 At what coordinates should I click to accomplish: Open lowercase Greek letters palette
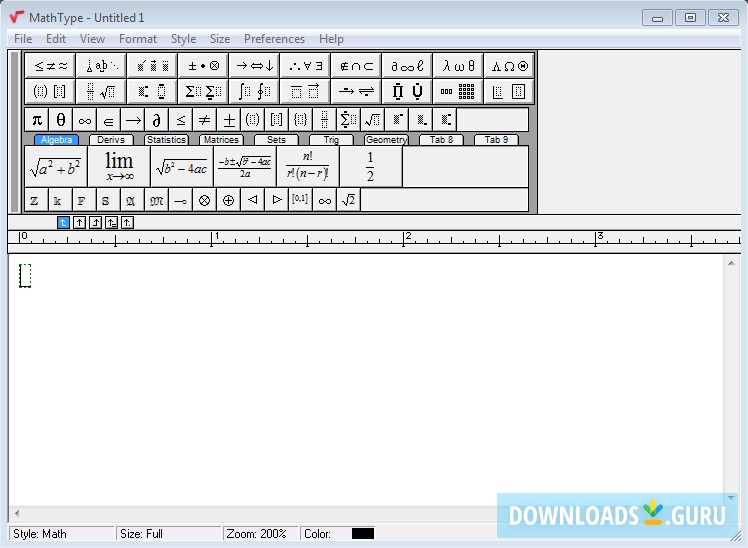pyautogui.click(x=458, y=66)
